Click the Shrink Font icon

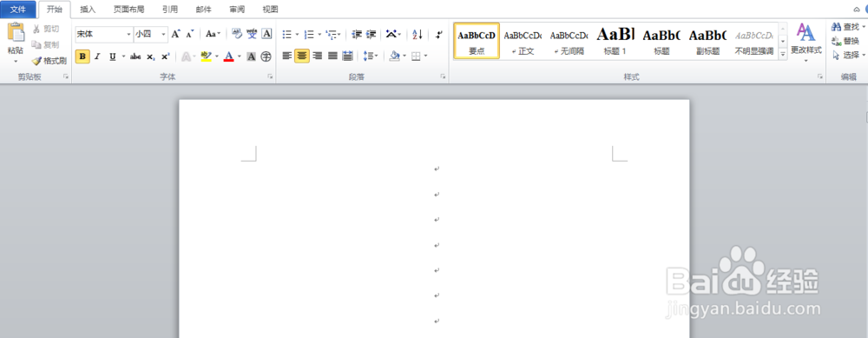tap(190, 35)
